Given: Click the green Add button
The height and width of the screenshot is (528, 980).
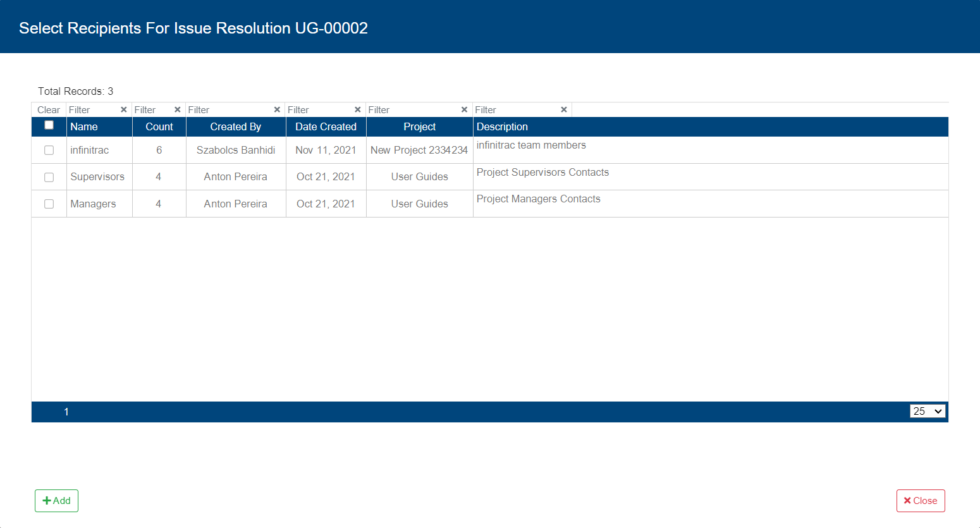Looking at the screenshot, I should pyautogui.click(x=56, y=501).
